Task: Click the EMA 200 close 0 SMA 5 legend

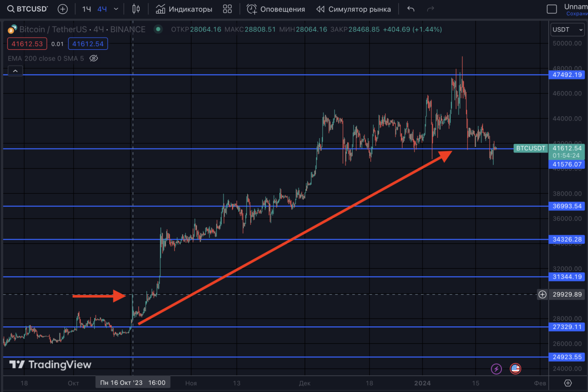Action: point(46,58)
